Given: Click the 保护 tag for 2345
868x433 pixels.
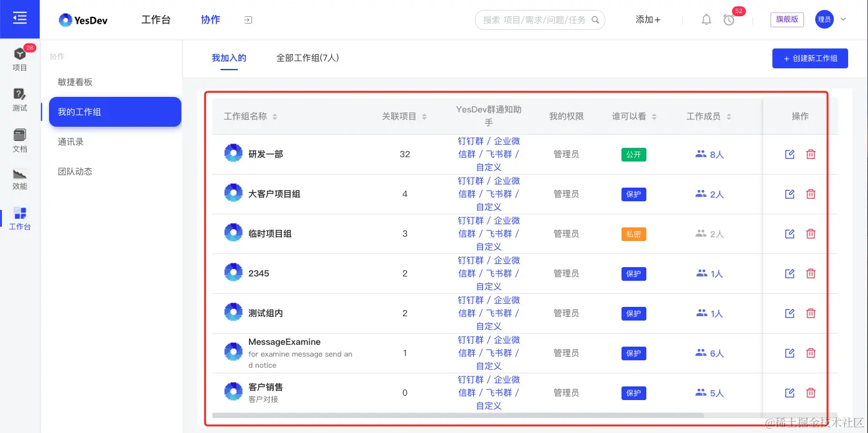Looking at the screenshot, I should point(634,274).
